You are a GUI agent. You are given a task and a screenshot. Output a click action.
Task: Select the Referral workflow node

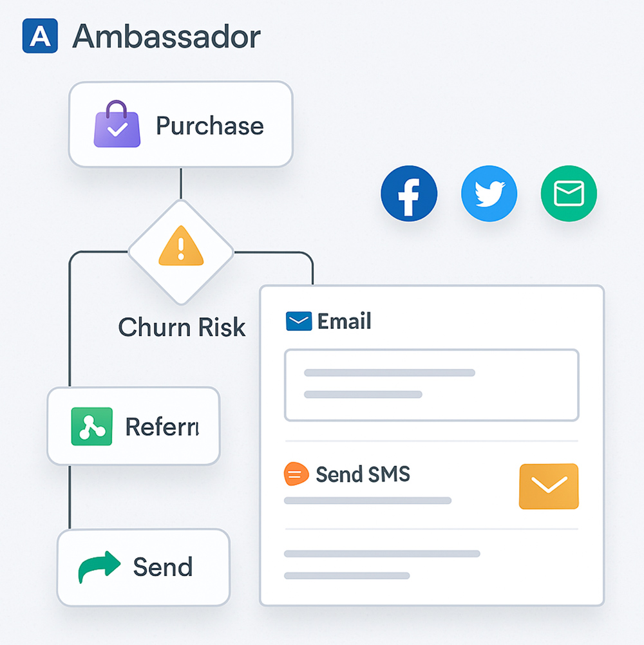[x=134, y=426]
